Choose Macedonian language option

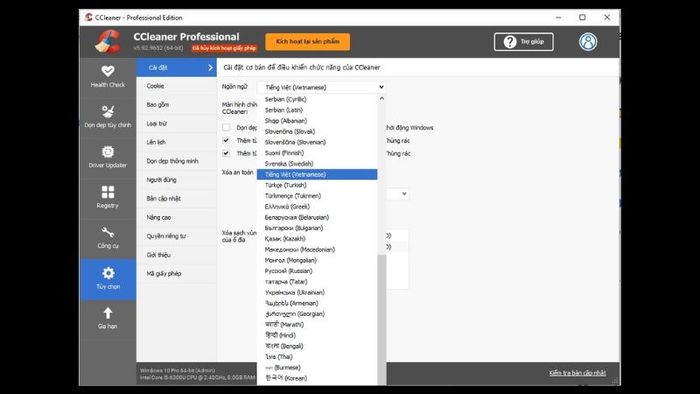tap(317, 249)
